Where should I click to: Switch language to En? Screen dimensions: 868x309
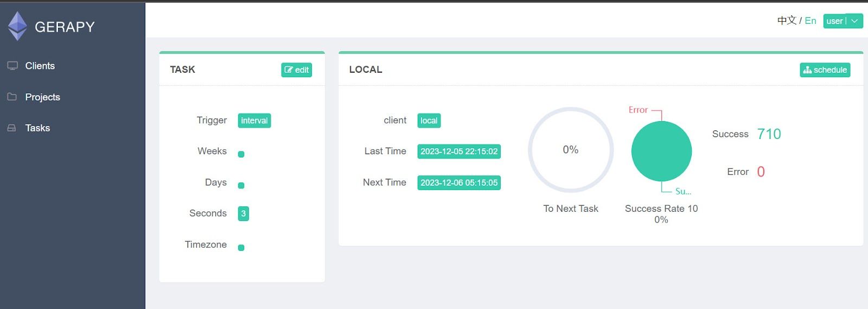point(810,21)
